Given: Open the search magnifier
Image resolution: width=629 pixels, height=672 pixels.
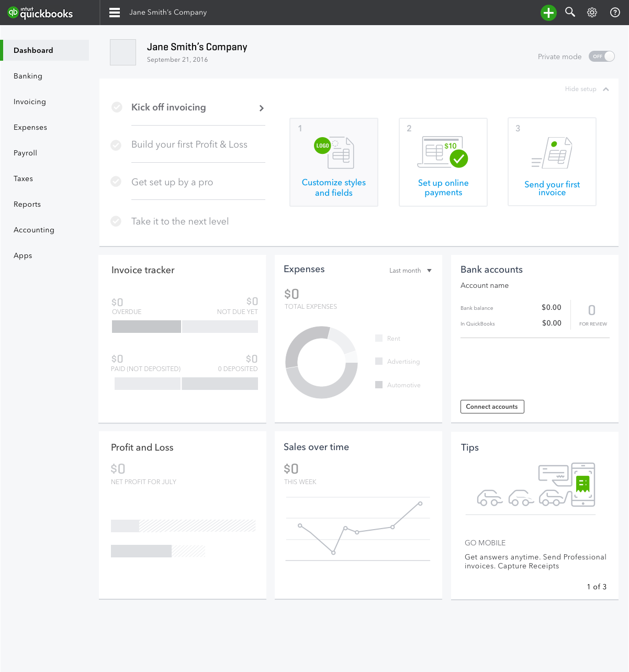Looking at the screenshot, I should pos(570,12).
